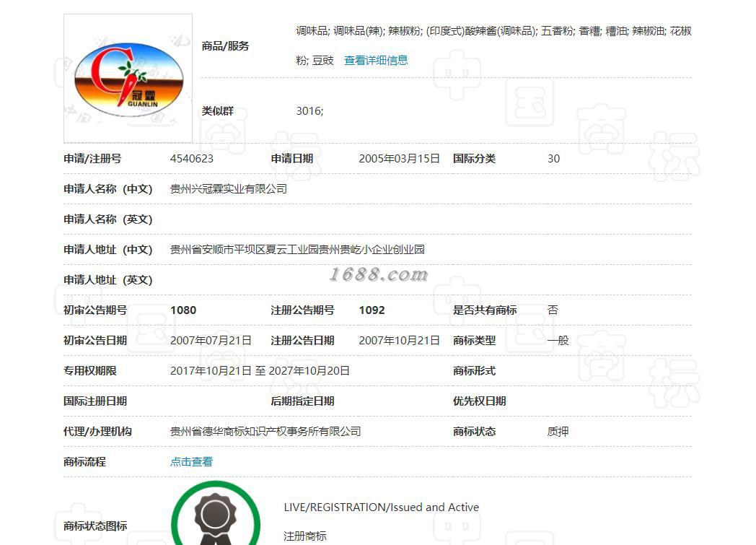This screenshot has width=756, height=545.
Task: Click the 国际注册日期 label
Action: (95, 401)
